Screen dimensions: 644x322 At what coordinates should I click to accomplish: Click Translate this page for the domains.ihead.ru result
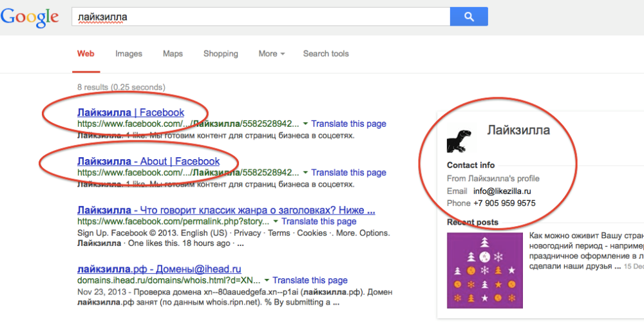pyautogui.click(x=310, y=281)
